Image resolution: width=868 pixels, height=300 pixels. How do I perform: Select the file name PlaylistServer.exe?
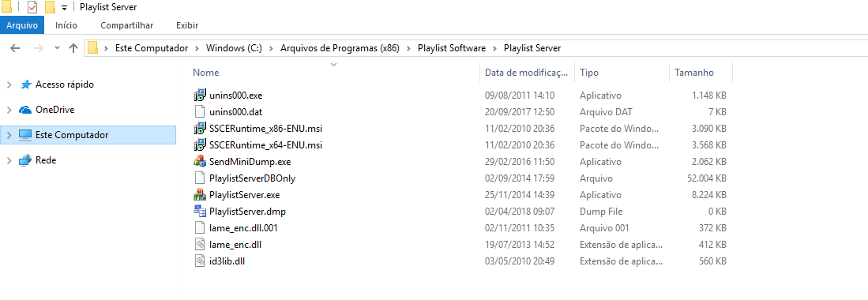point(245,195)
